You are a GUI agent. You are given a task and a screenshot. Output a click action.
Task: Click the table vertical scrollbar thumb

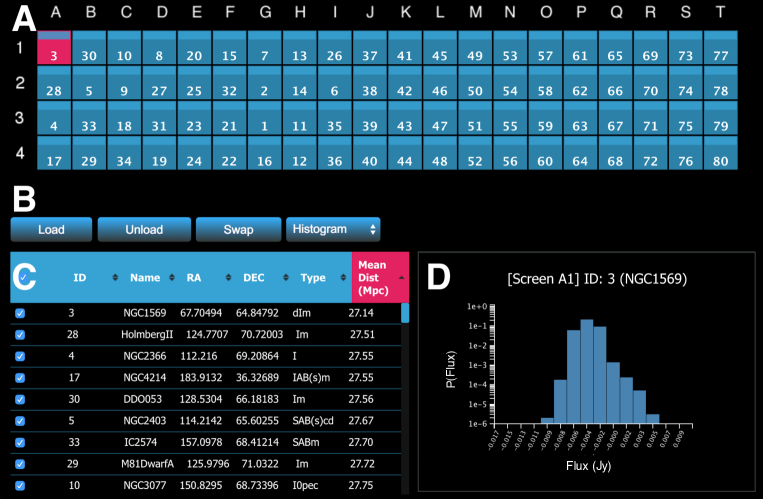(405, 313)
